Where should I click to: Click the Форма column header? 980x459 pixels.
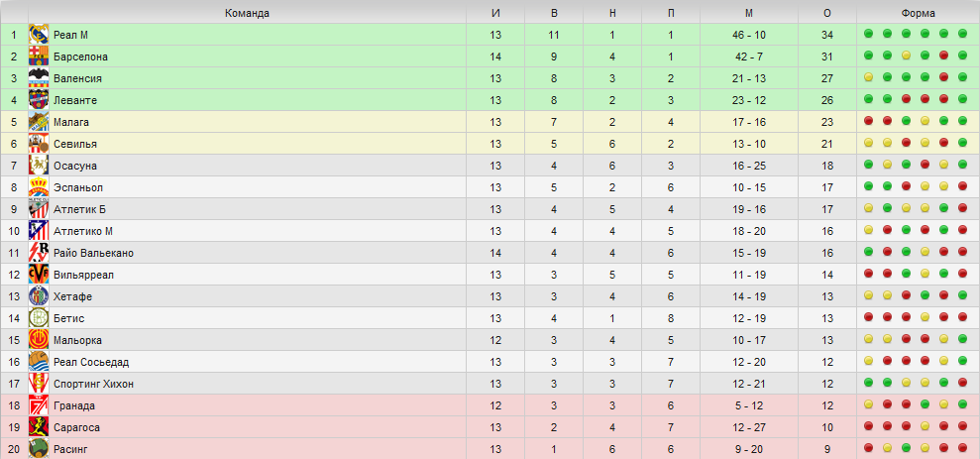coord(918,13)
